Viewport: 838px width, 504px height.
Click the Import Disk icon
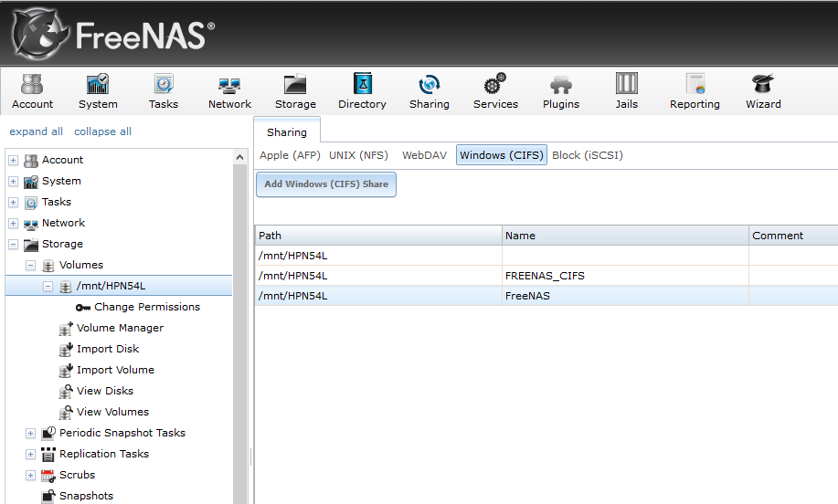[66, 349]
